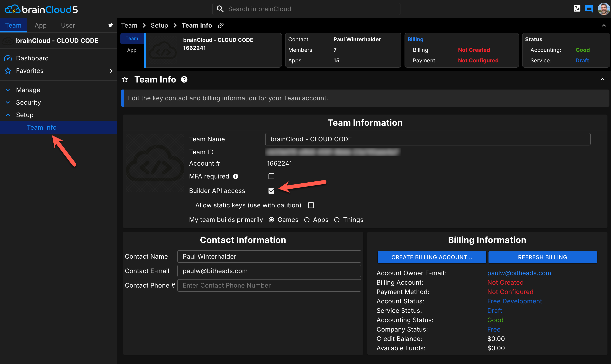The image size is (611, 364).
Task: Click the link icon next to breadcrumb Team Info
Action: click(x=220, y=25)
